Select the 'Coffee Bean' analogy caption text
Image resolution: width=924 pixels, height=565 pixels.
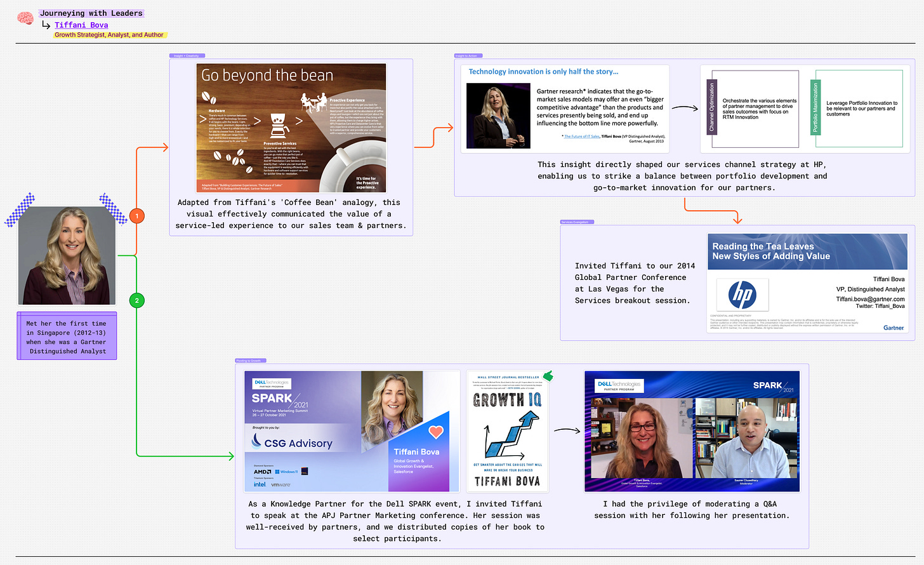click(291, 214)
